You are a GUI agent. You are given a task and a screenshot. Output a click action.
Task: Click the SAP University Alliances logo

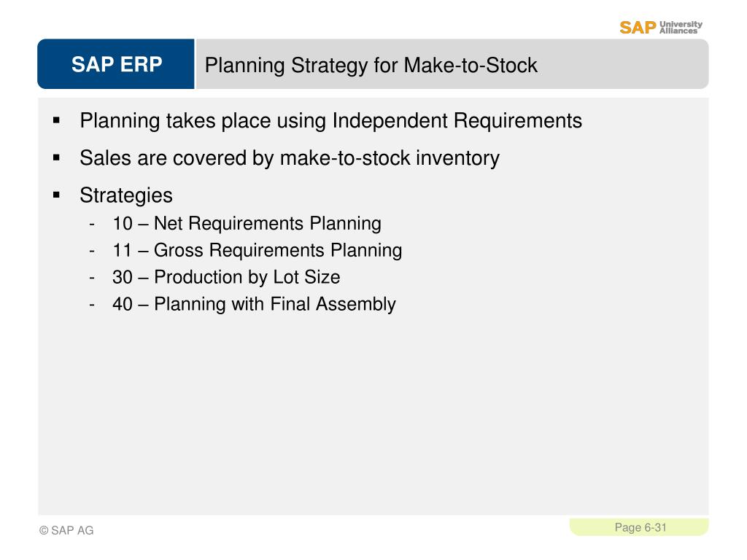(x=661, y=27)
